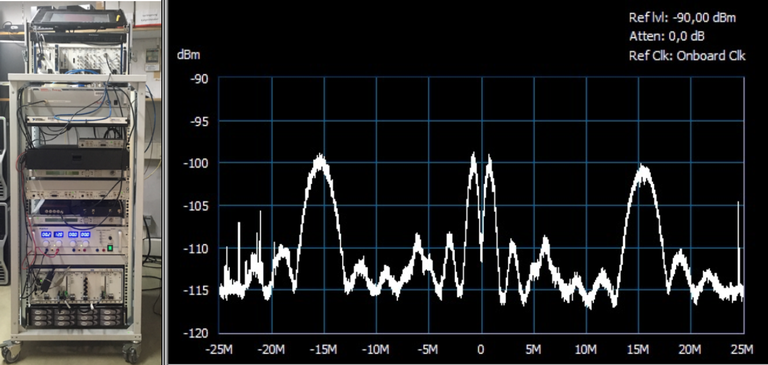Image resolution: width=768 pixels, height=365 pixels.
Task: Click the 15M x-axis tick label
Action: (638, 350)
